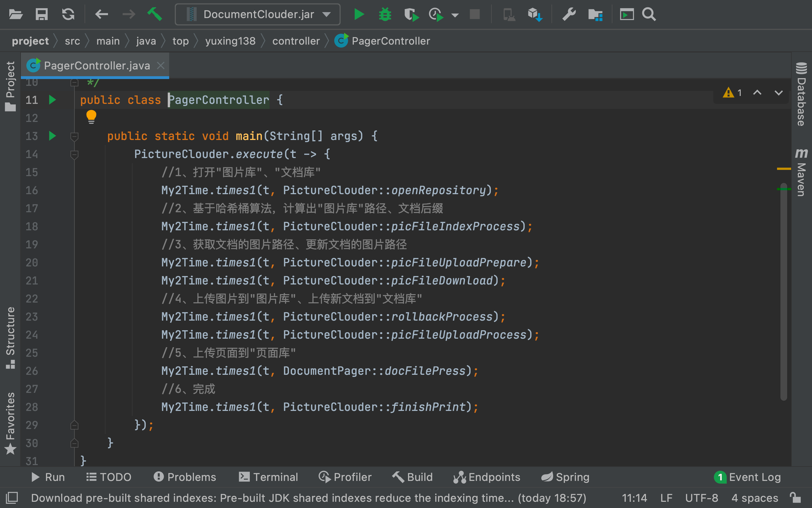Open the Event Log

coord(748,477)
